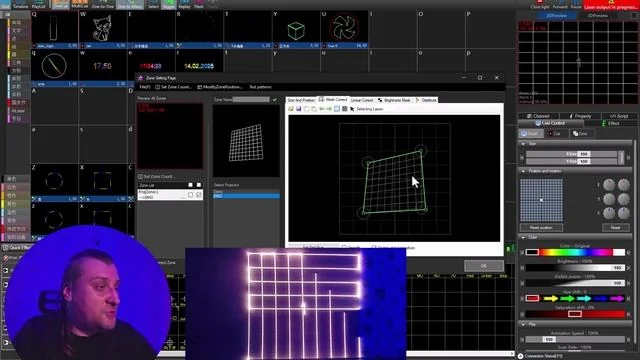Open the Mesh Correct tab

point(333,100)
